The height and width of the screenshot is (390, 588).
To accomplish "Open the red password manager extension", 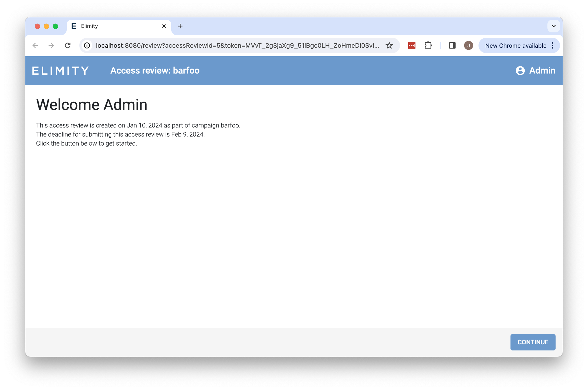I will click(411, 46).
